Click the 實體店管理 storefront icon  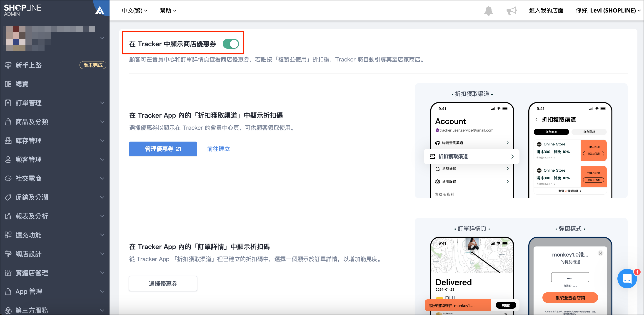pyautogui.click(x=8, y=273)
